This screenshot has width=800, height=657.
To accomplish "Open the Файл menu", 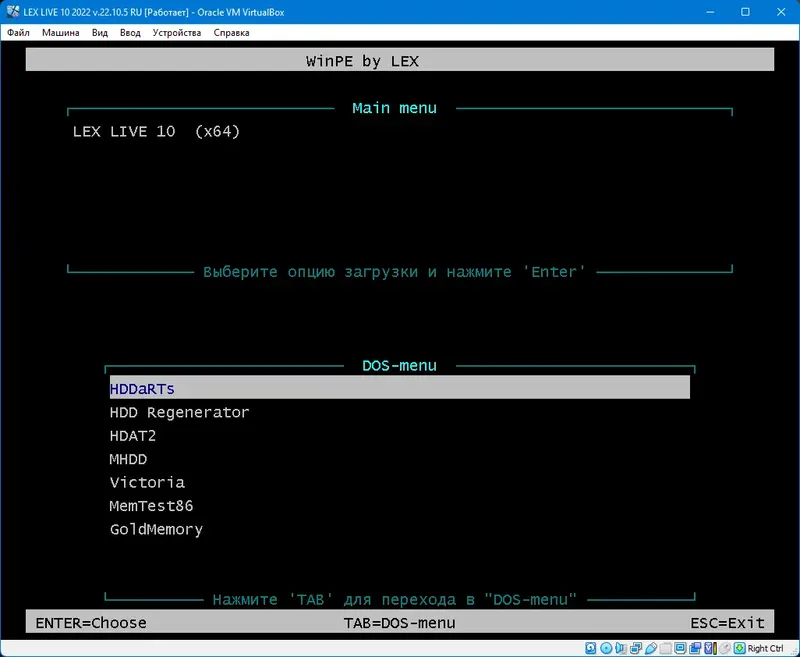I will pos(18,33).
